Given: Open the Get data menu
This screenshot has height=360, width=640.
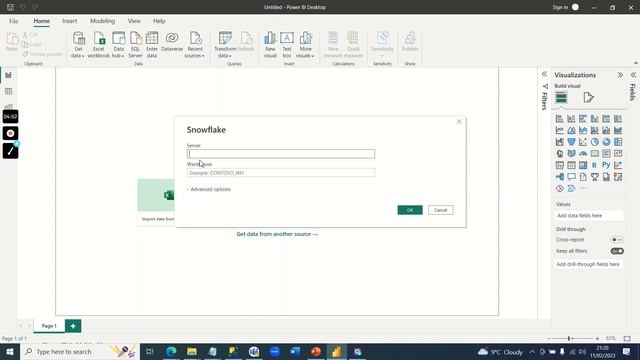Looking at the screenshot, I should [x=78, y=45].
